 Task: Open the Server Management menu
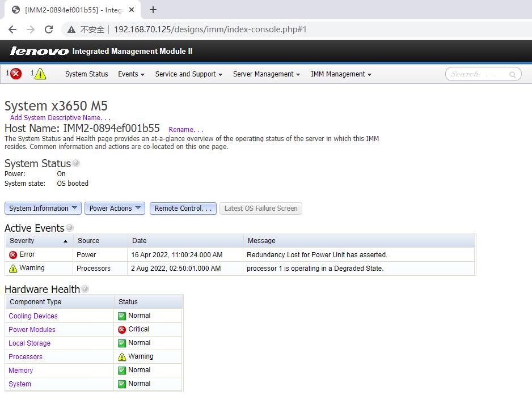(x=266, y=74)
